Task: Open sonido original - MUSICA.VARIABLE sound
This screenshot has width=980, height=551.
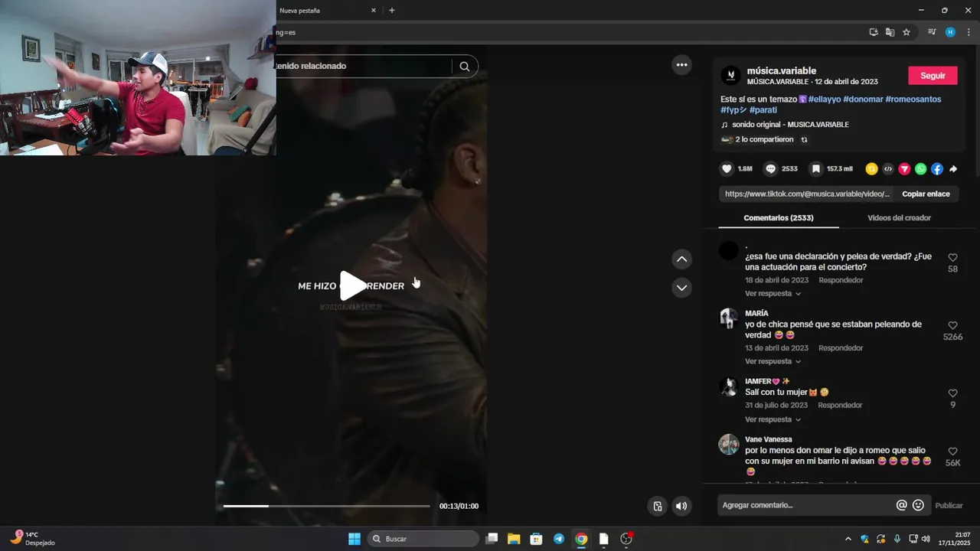Action: tap(790, 125)
